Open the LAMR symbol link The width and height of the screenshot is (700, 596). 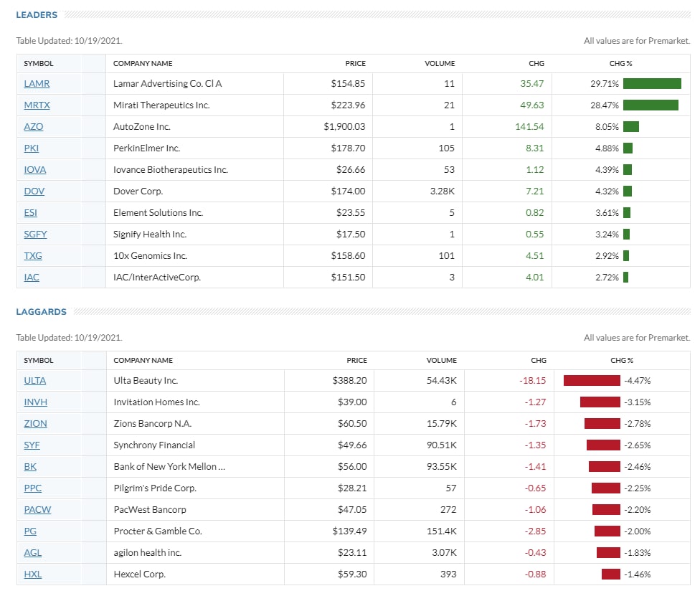click(37, 83)
